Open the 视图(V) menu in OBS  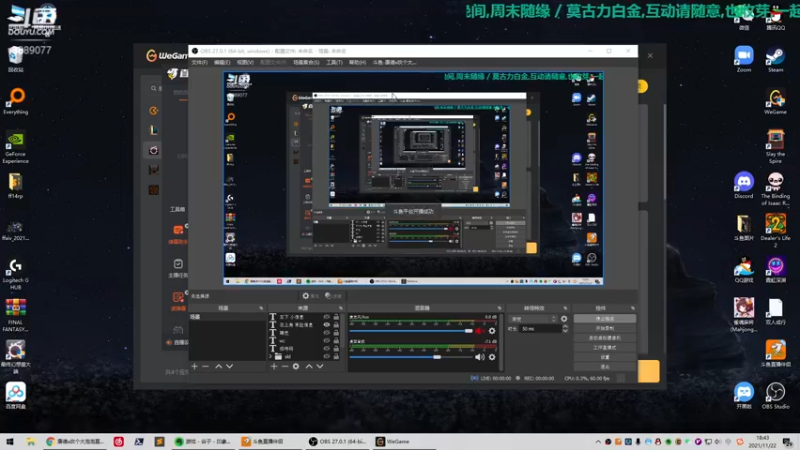point(245,62)
